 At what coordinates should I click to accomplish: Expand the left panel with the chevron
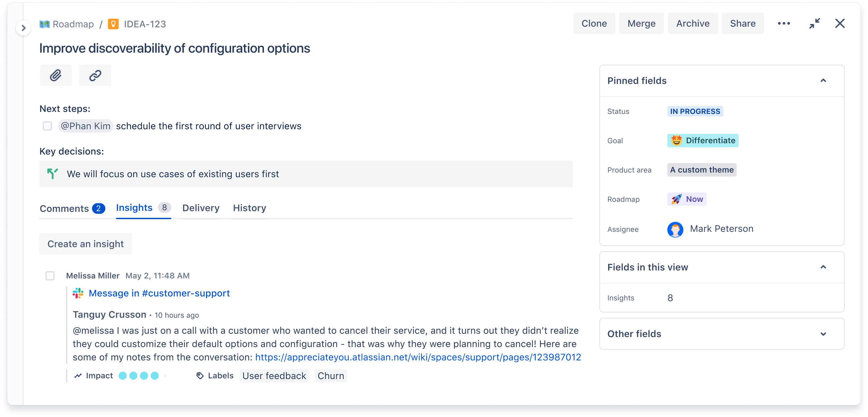(23, 28)
